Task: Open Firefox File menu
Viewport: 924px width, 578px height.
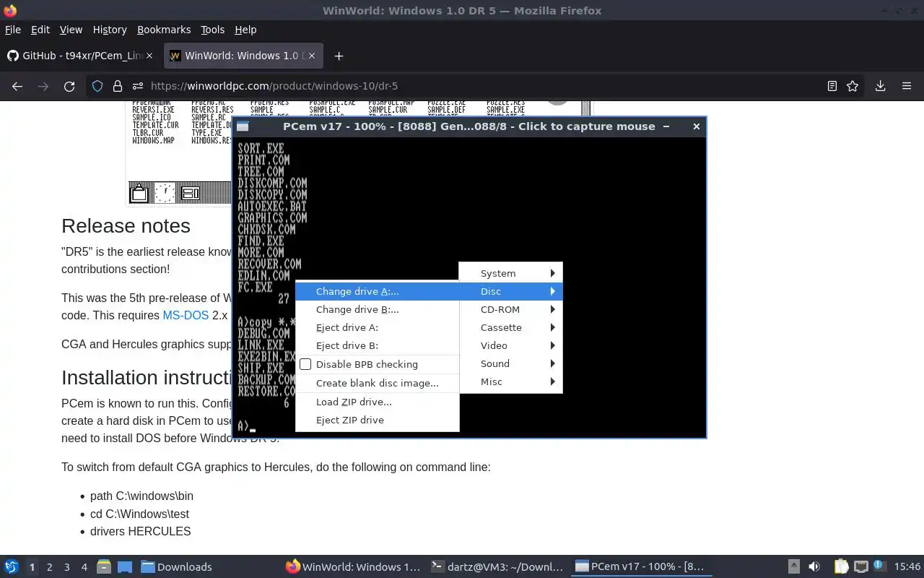Action: (13, 30)
